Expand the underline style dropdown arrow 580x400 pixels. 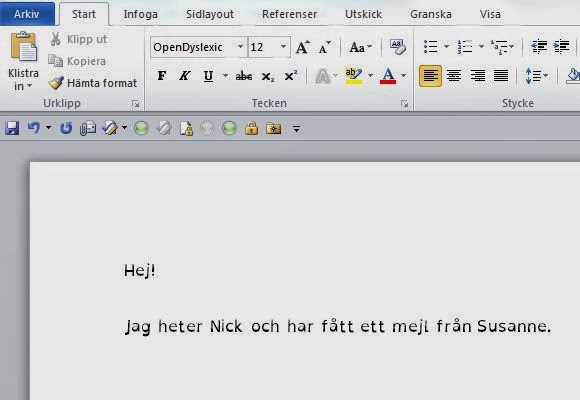(x=225, y=76)
